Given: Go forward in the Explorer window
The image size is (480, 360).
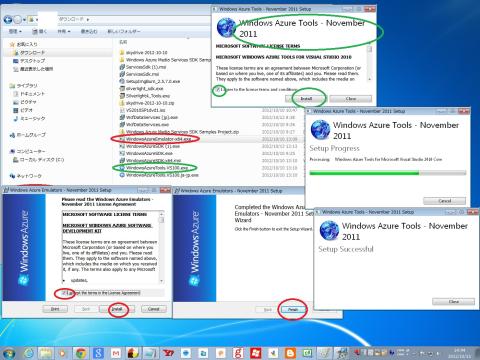Looking at the screenshot, I should pyautogui.click(x=17, y=20).
